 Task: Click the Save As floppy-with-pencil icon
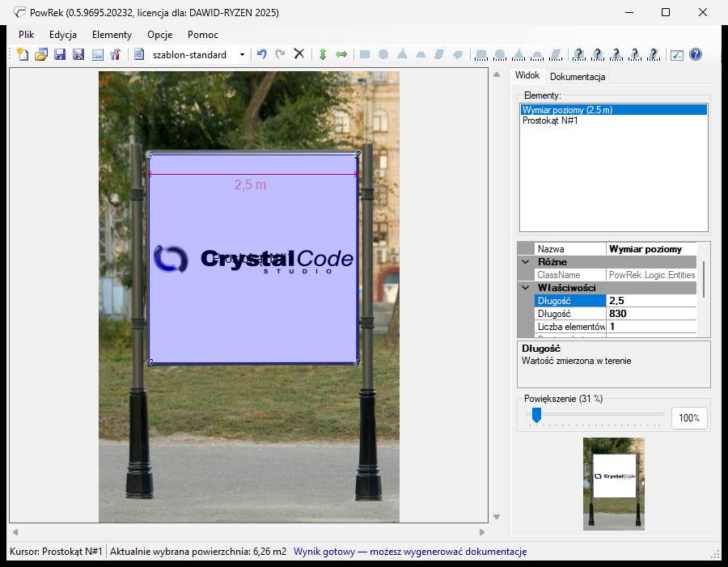click(x=78, y=54)
